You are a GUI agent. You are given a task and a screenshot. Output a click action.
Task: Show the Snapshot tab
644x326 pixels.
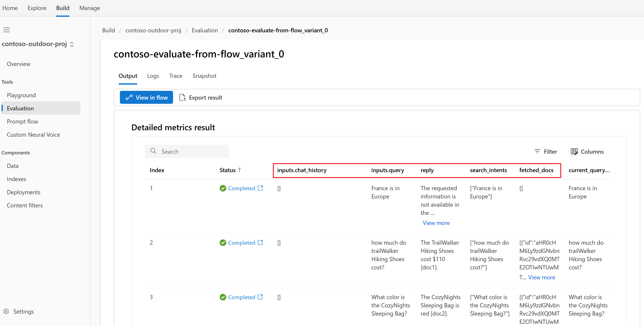pyautogui.click(x=204, y=76)
